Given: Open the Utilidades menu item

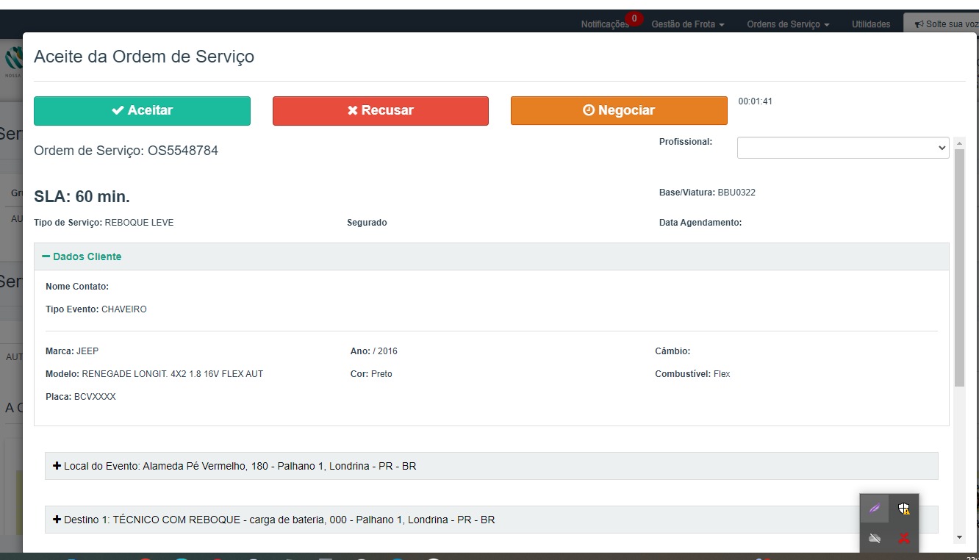Looking at the screenshot, I should [x=871, y=24].
